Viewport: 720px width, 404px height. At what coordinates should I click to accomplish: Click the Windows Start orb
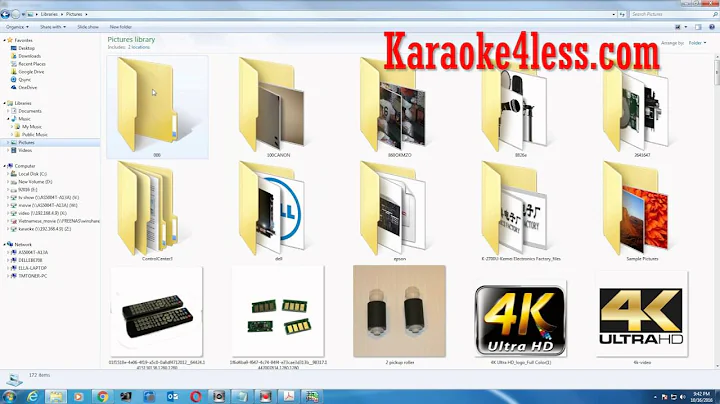[9, 396]
